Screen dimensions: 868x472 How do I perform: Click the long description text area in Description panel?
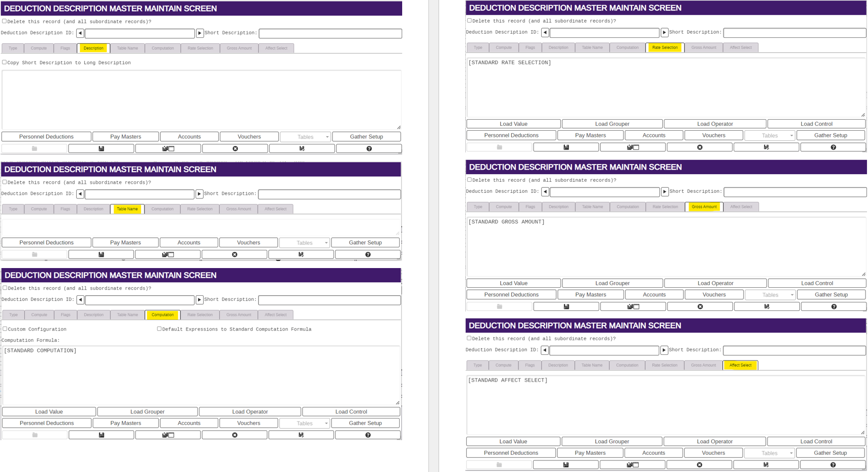(x=202, y=100)
